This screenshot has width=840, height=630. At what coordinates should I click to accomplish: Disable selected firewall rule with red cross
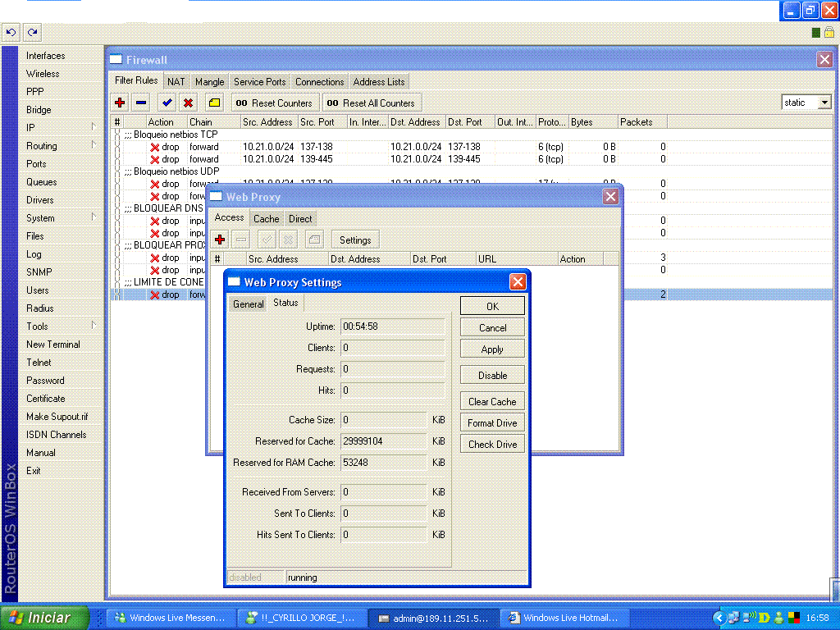point(188,103)
